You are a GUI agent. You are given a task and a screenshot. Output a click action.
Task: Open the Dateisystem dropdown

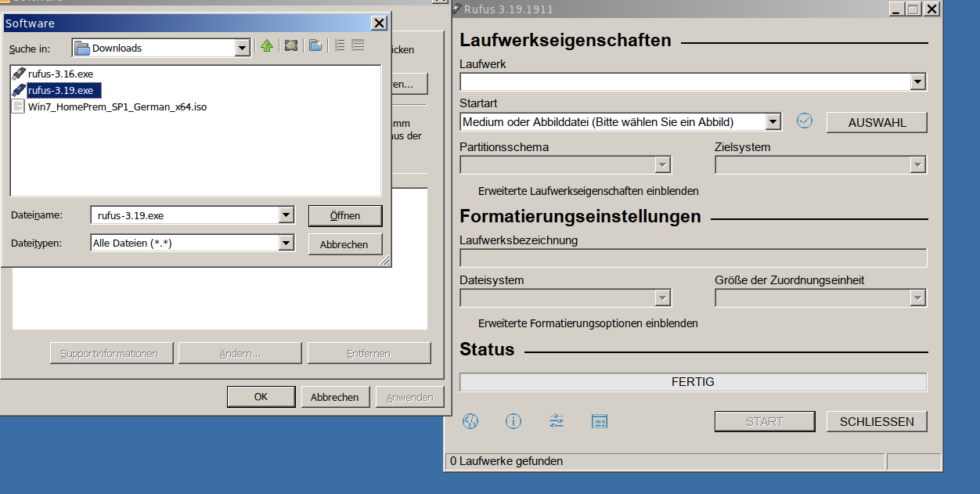[663, 298]
